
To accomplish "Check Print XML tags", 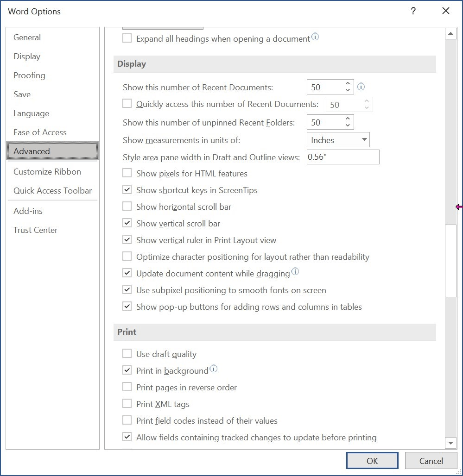I will pos(127,404).
